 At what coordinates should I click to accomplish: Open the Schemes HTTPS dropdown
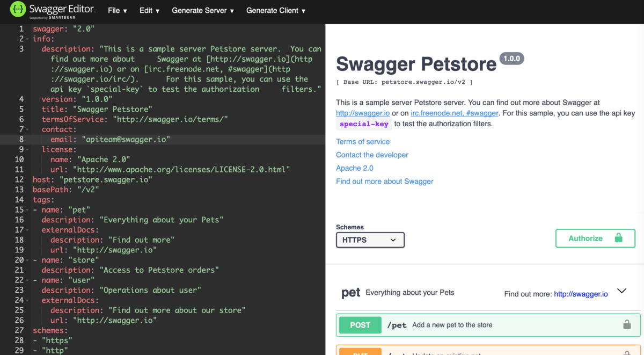tap(370, 240)
